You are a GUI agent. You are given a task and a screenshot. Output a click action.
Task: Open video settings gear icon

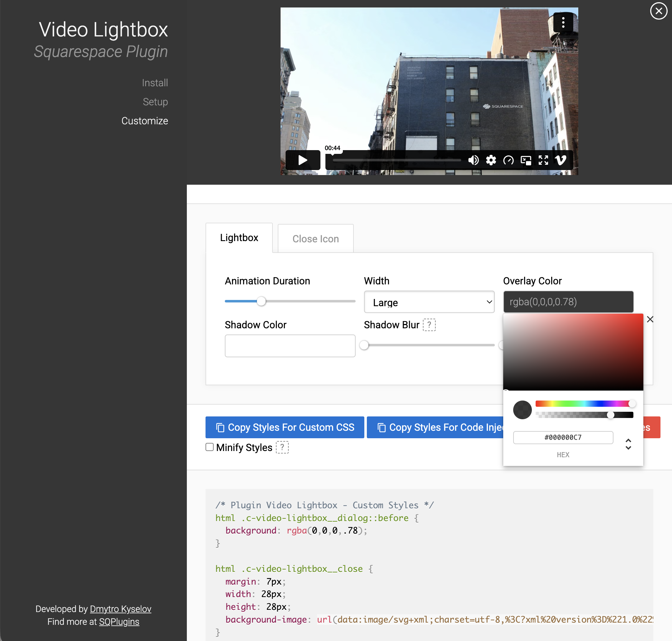pyautogui.click(x=491, y=160)
